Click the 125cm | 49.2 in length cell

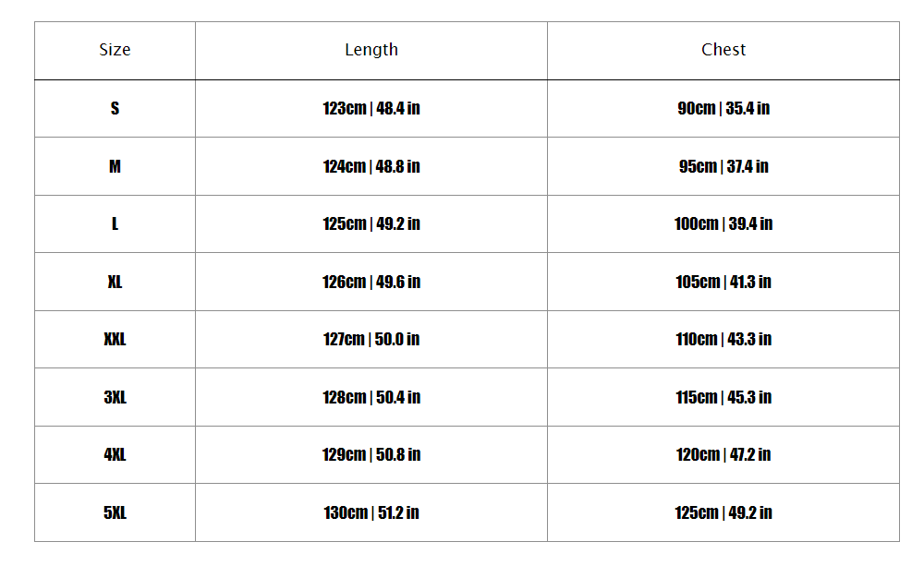coord(371,223)
